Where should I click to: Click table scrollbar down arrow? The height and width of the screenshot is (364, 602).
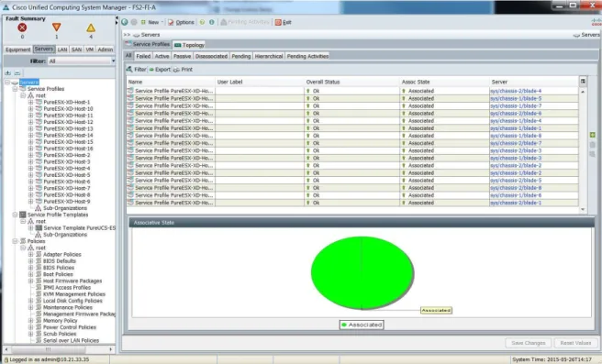[583, 209]
